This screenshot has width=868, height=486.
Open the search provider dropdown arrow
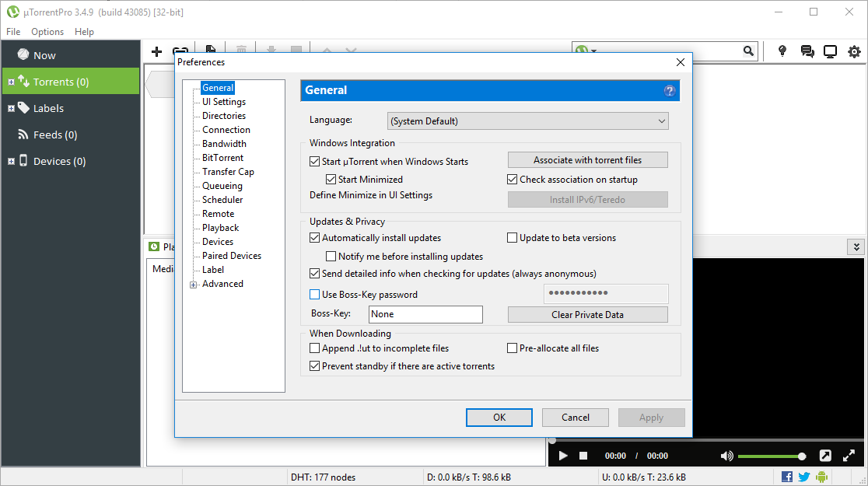click(594, 51)
